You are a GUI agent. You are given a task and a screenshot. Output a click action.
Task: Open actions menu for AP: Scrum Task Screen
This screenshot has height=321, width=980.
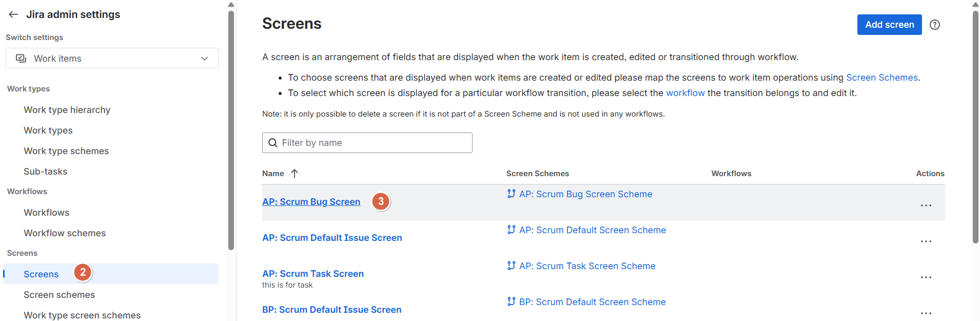pyautogui.click(x=926, y=277)
